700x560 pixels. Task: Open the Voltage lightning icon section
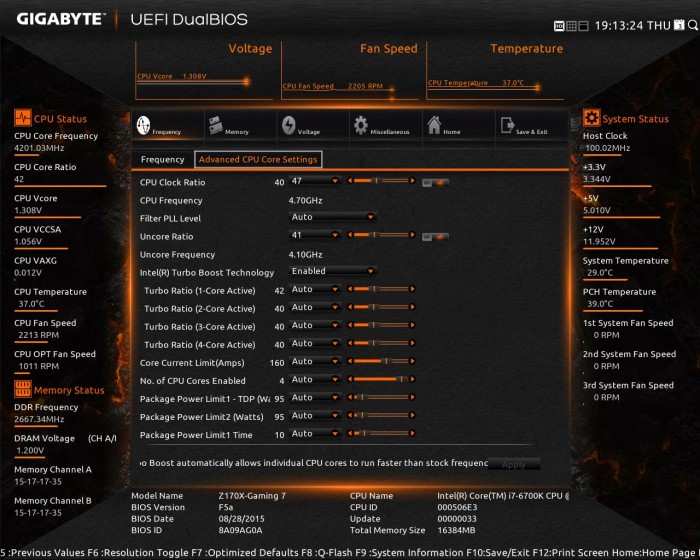288,125
